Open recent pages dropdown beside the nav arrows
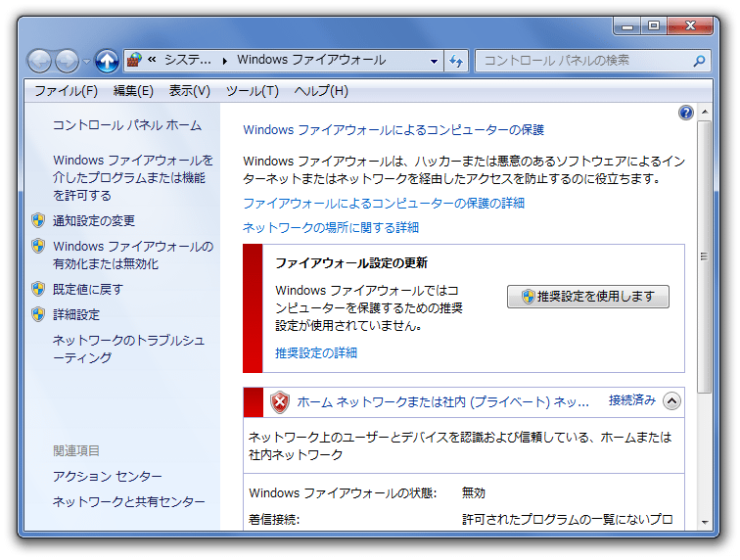 click(86, 62)
